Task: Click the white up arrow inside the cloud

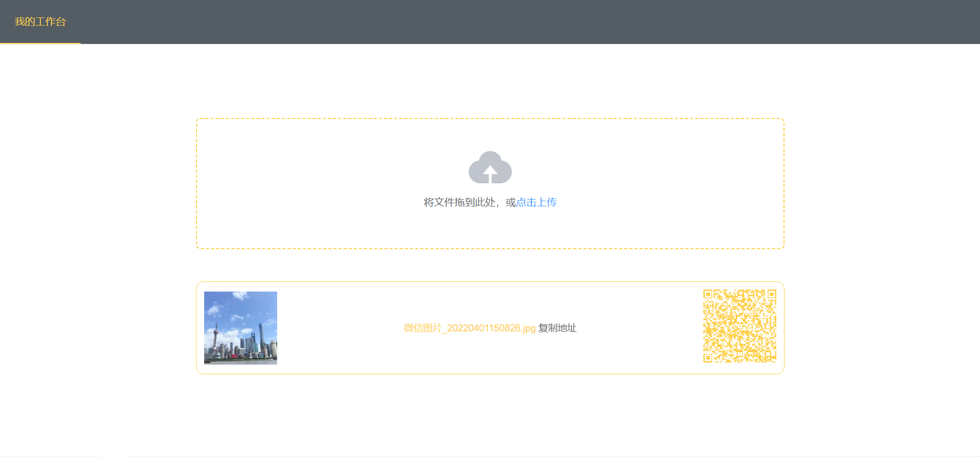Action: pos(490,174)
